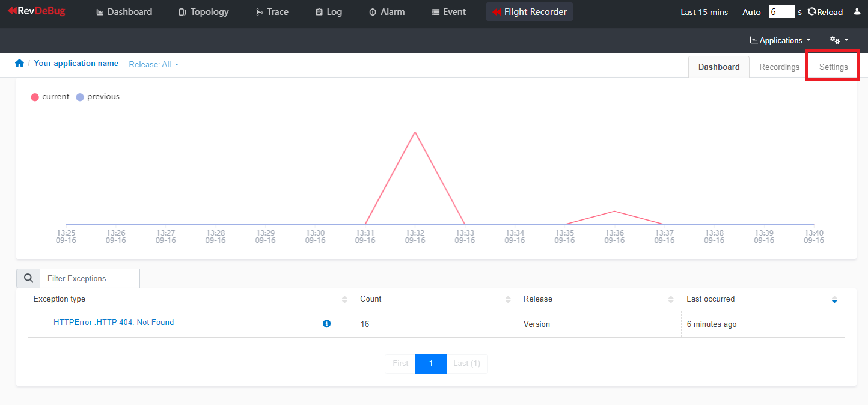Toggle the previous series legend
The height and width of the screenshot is (405, 868).
click(x=97, y=97)
